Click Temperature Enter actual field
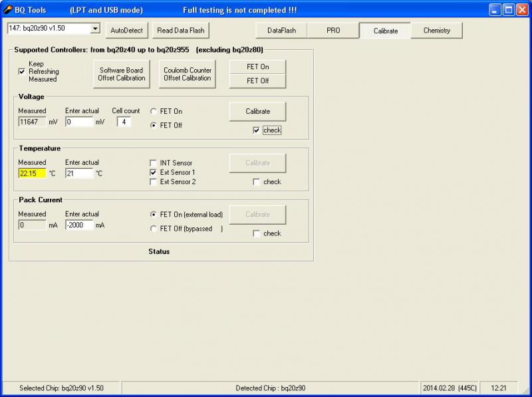Screen dimensions: 532x397 pos(79,174)
